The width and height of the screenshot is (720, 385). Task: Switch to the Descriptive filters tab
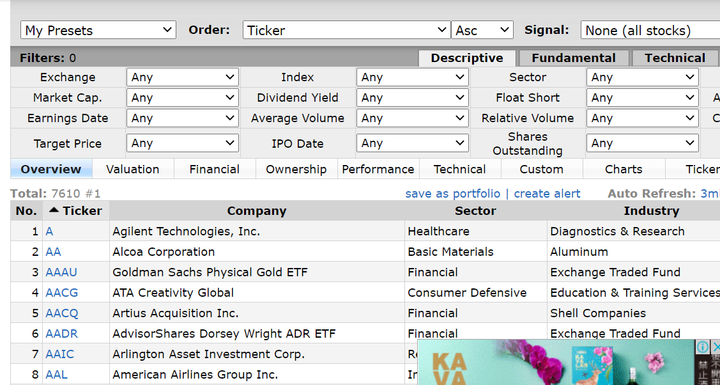(x=467, y=58)
